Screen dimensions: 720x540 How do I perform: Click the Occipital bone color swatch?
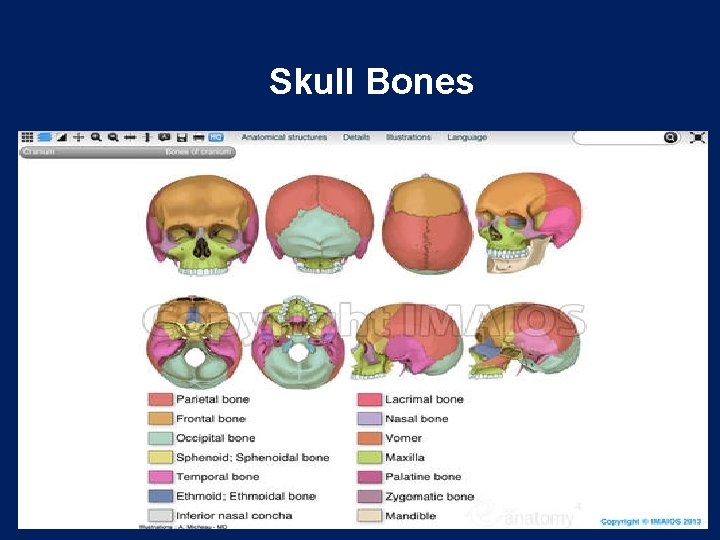[x=160, y=438]
